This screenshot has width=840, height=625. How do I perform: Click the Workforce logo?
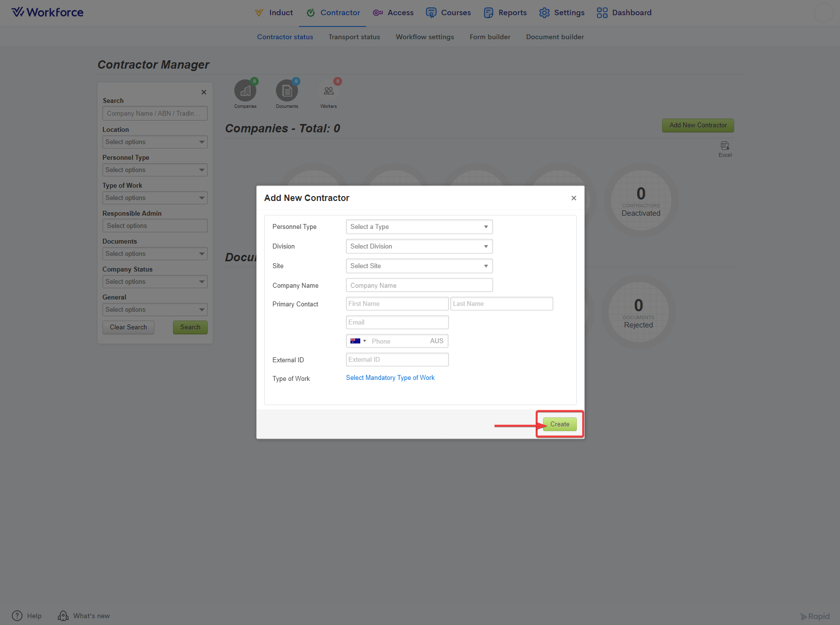(48, 12)
